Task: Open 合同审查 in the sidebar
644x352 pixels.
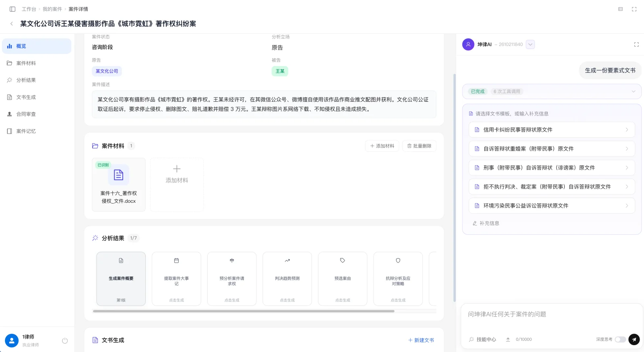Action: coord(37,114)
